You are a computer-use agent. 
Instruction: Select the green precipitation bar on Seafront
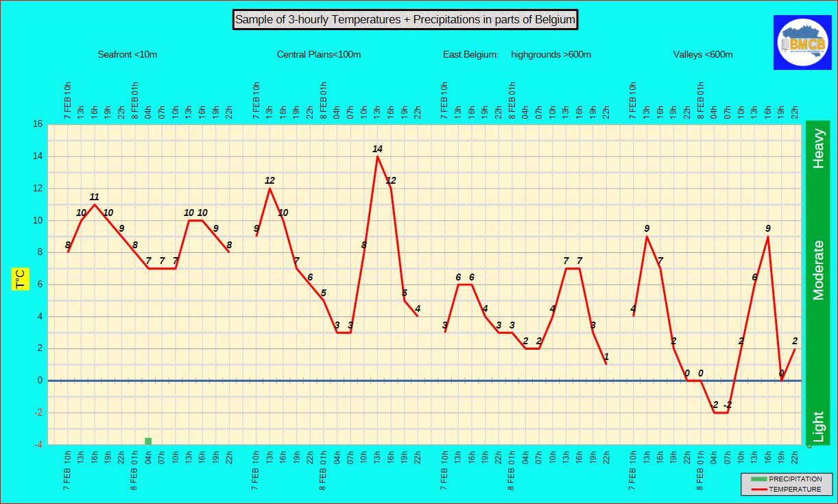tap(148, 441)
